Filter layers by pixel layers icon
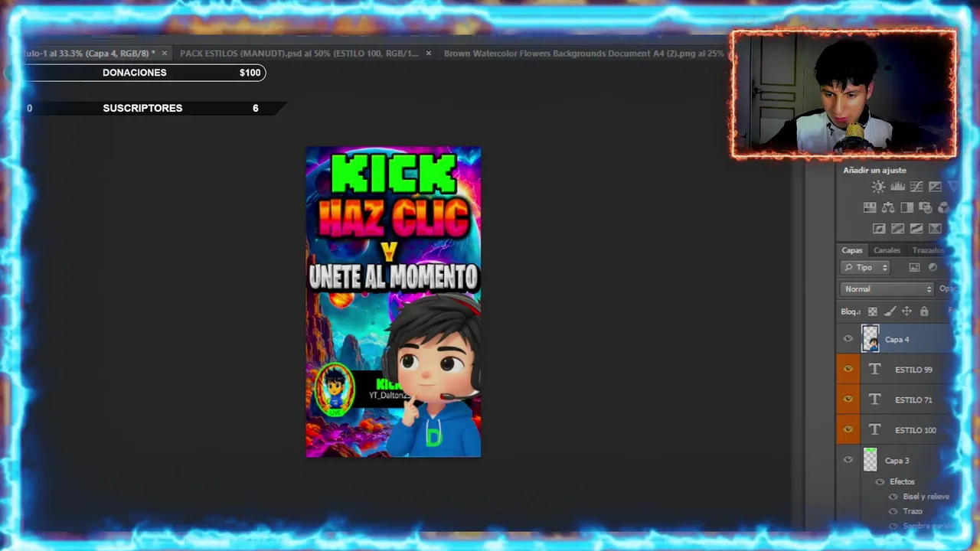 914,267
